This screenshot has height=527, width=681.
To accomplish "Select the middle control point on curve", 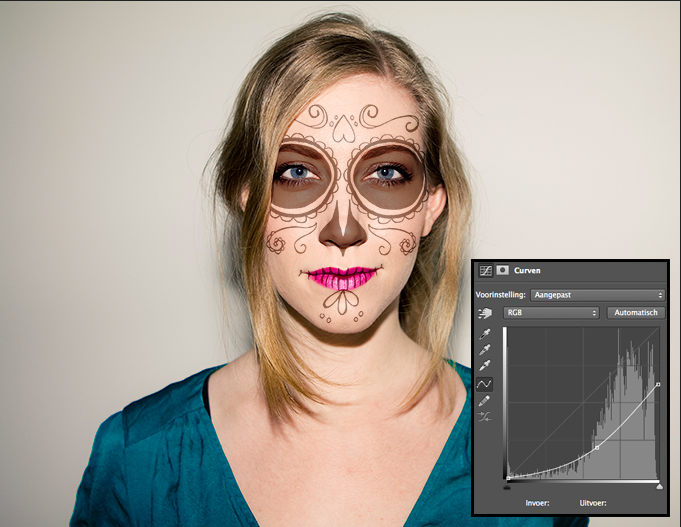I will click(x=597, y=447).
